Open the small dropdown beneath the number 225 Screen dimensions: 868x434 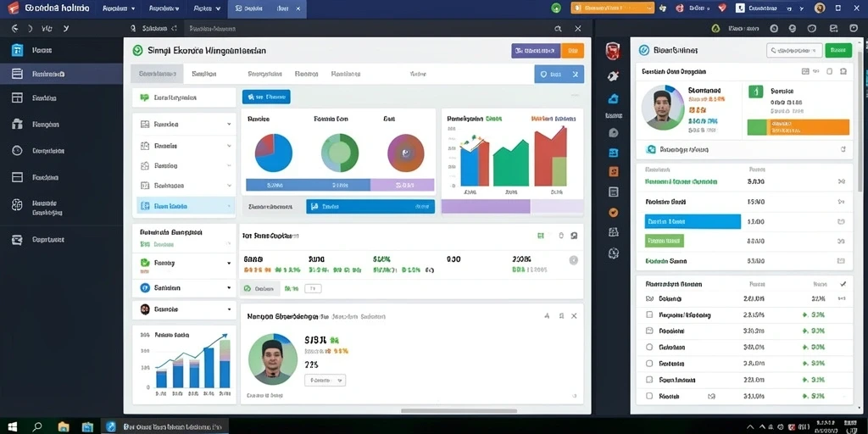point(325,381)
